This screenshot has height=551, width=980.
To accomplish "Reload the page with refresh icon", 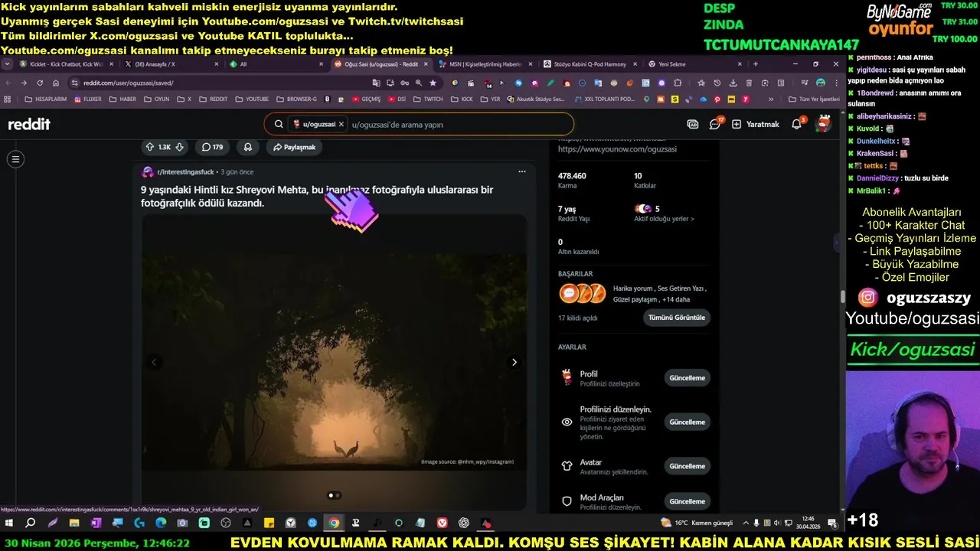I will point(39,83).
